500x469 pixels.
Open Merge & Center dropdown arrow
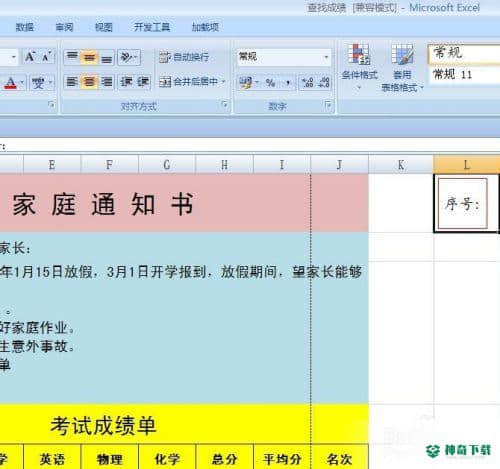[x=223, y=82]
